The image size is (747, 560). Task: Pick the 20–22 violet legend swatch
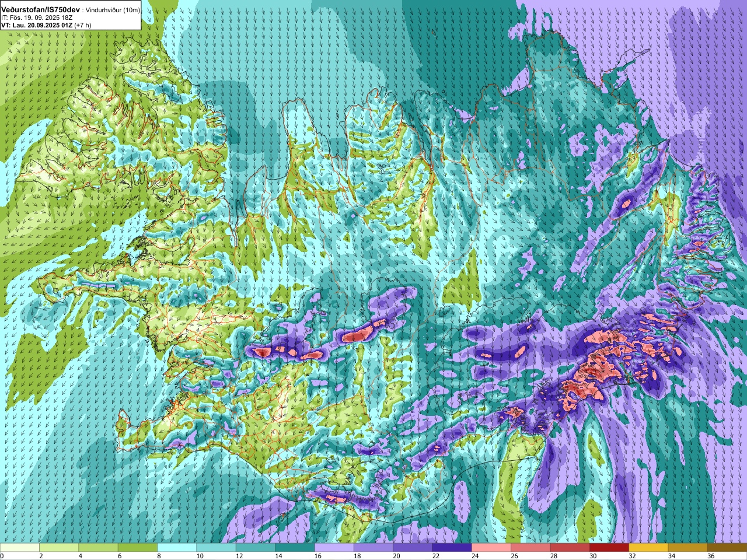[x=413, y=548]
